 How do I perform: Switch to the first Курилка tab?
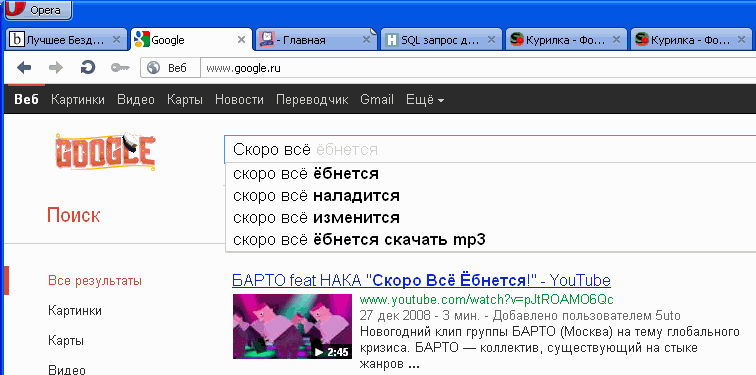click(x=566, y=40)
